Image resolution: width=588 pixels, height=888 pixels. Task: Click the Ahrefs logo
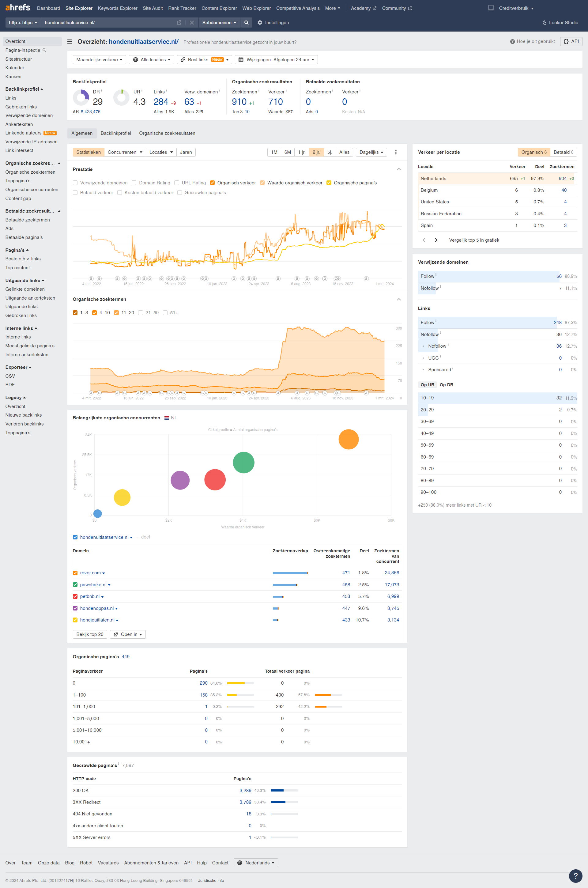(x=18, y=7)
